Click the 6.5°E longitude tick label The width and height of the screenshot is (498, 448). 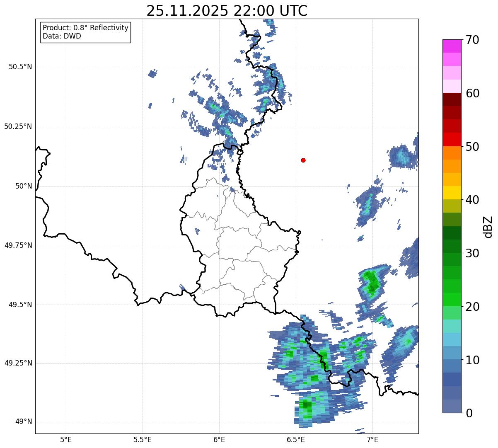pos(296,439)
